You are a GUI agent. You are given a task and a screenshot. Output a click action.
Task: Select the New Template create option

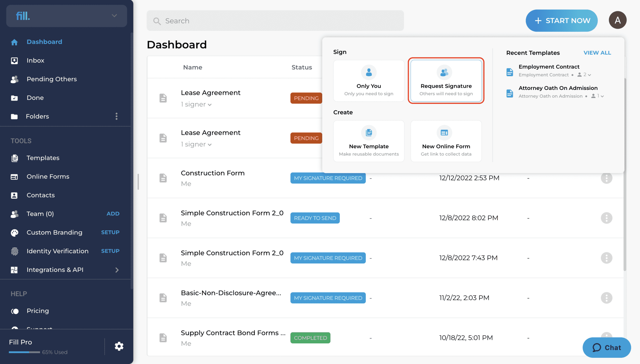pos(369,141)
